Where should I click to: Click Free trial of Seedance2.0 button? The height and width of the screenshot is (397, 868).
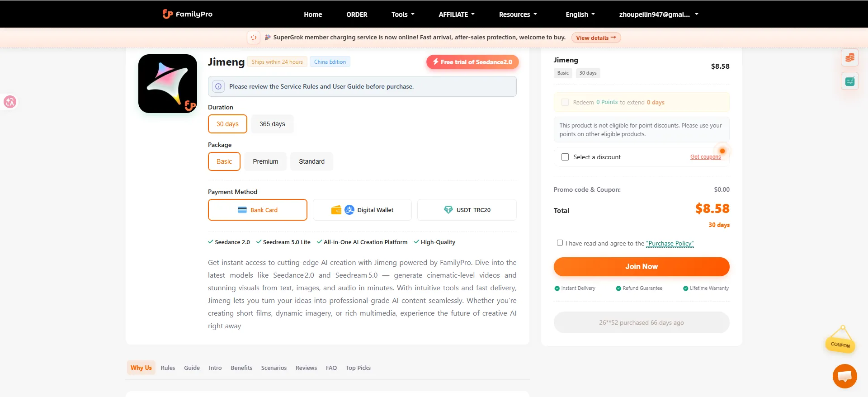pyautogui.click(x=472, y=62)
